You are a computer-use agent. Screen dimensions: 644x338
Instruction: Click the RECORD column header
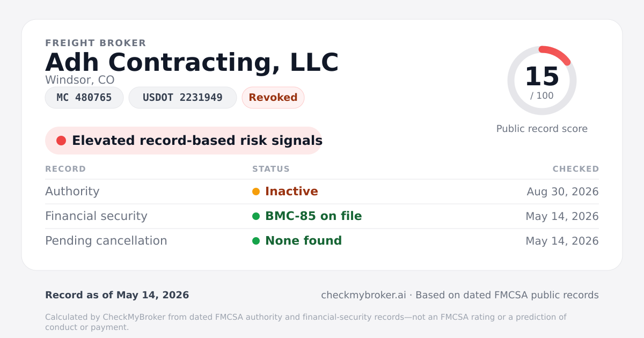65,169
